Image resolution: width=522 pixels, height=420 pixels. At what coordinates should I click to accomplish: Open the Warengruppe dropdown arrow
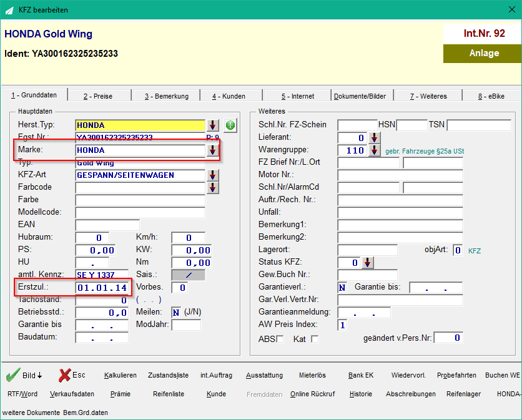[x=375, y=150]
